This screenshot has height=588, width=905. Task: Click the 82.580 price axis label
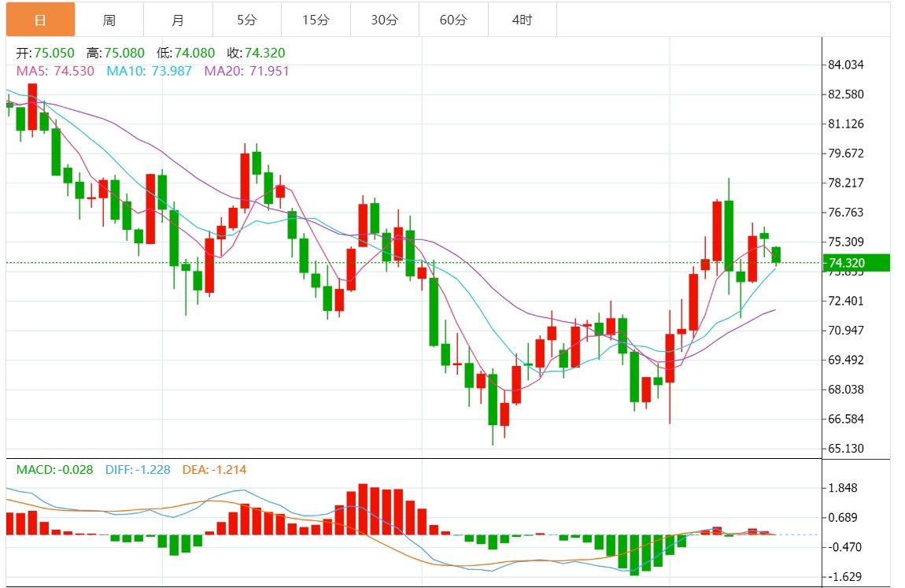pyautogui.click(x=845, y=94)
